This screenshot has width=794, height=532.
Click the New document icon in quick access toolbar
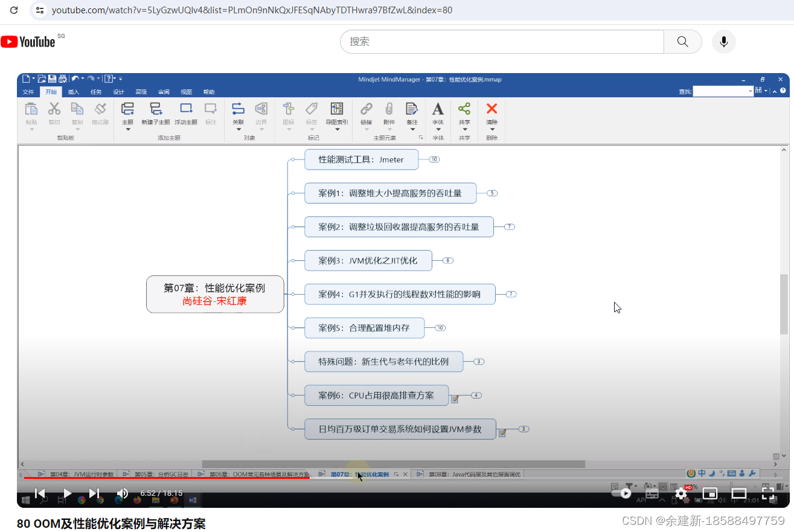pos(26,79)
